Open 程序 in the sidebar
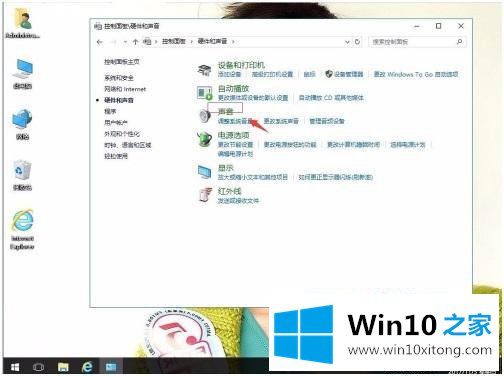This screenshot has width=504, height=376. point(110,112)
